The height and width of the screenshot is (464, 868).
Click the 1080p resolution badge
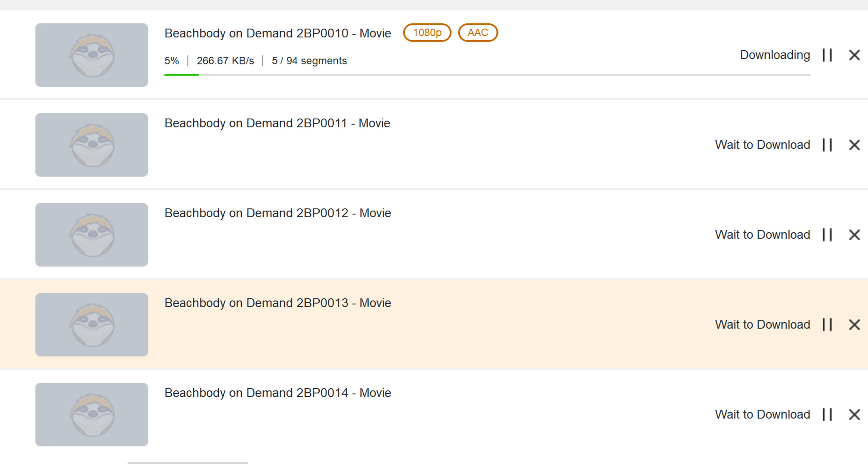click(427, 33)
